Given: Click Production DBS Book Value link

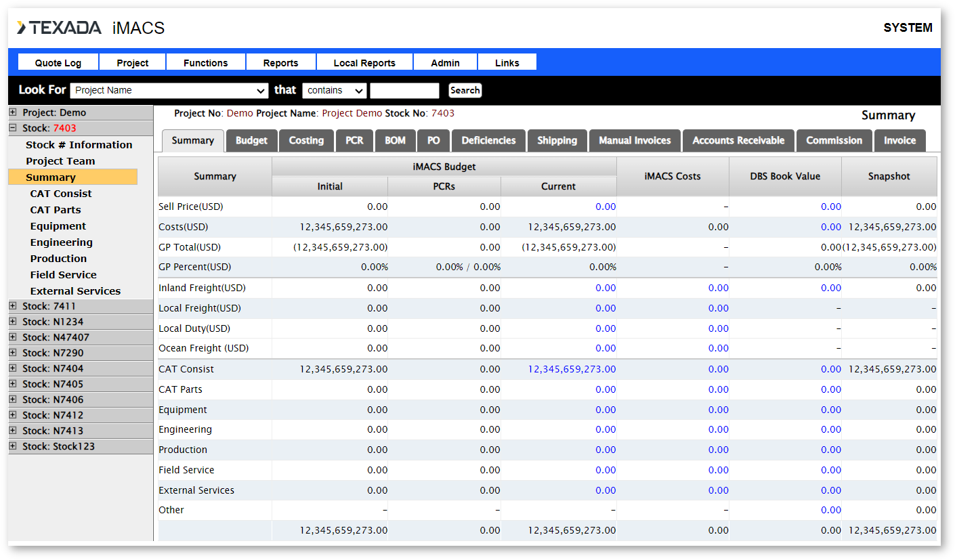Looking at the screenshot, I should [831, 450].
